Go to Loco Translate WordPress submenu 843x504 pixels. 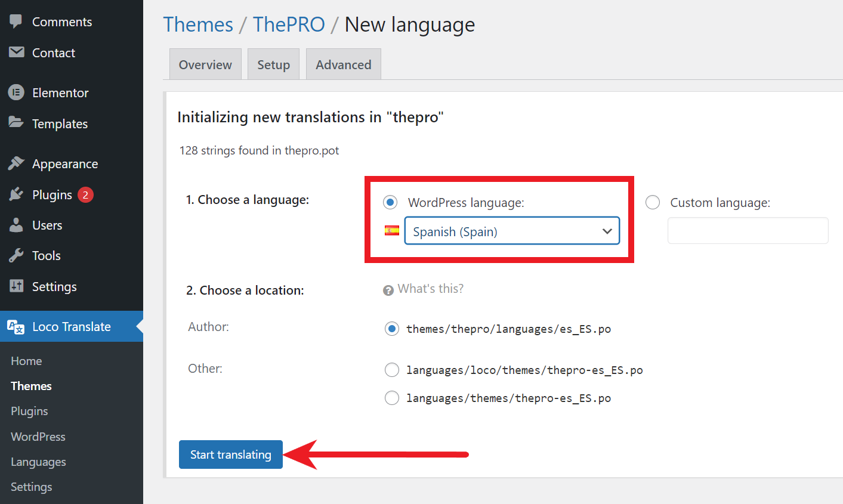point(38,437)
